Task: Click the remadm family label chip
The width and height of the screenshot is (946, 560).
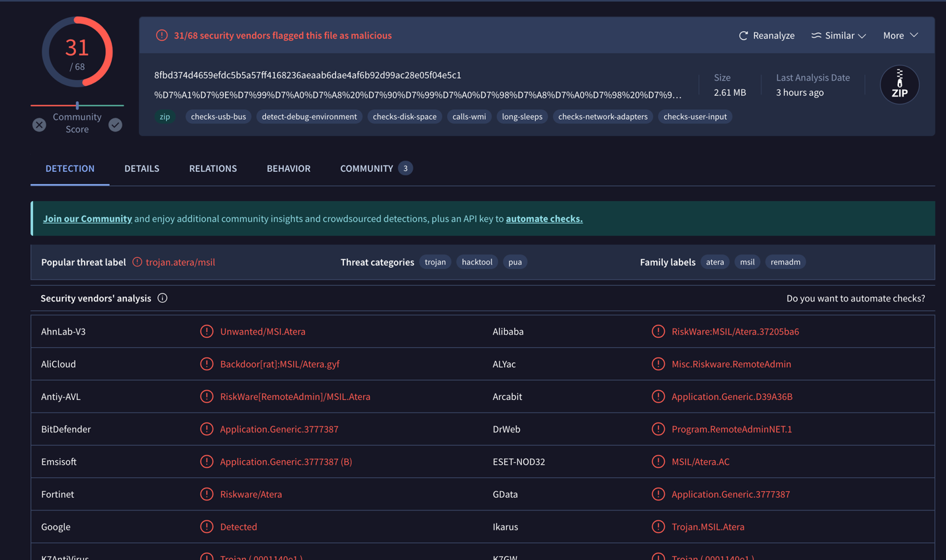Action: [x=785, y=262]
